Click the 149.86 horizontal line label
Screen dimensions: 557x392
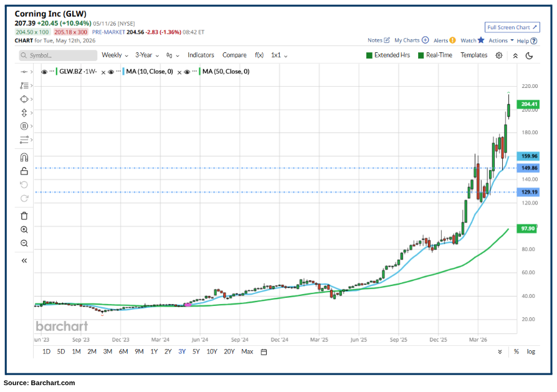[528, 168]
